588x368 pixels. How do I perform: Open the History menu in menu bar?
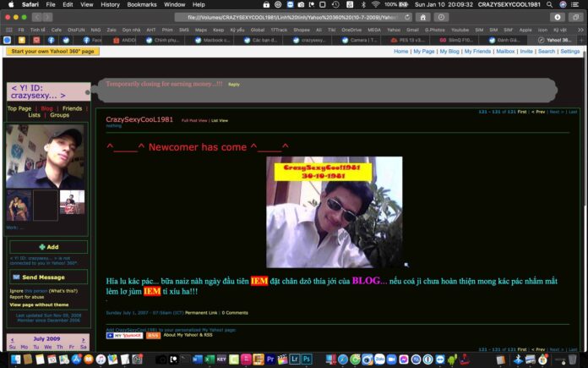point(110,4)
